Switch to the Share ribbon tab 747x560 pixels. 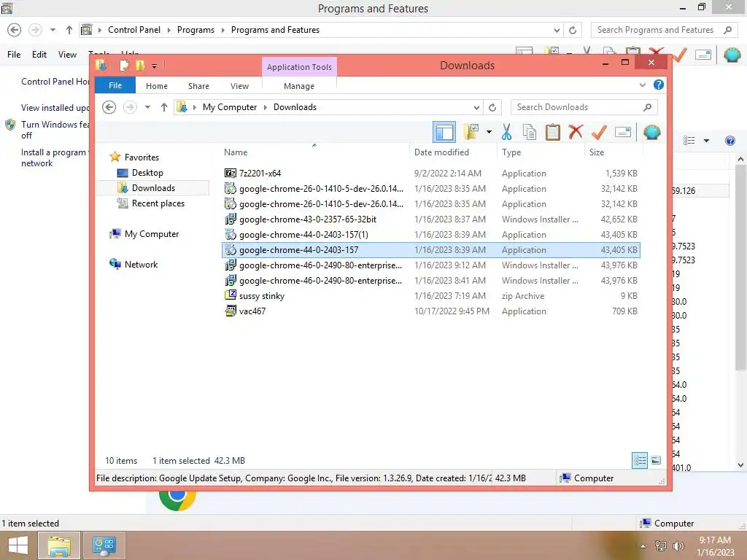click(198, 86)
